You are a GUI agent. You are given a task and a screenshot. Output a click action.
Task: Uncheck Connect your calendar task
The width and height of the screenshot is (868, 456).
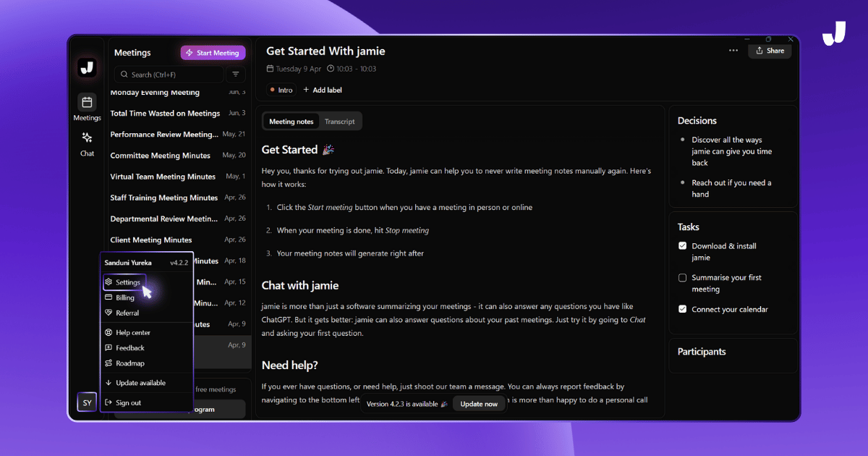pos(682,309)
